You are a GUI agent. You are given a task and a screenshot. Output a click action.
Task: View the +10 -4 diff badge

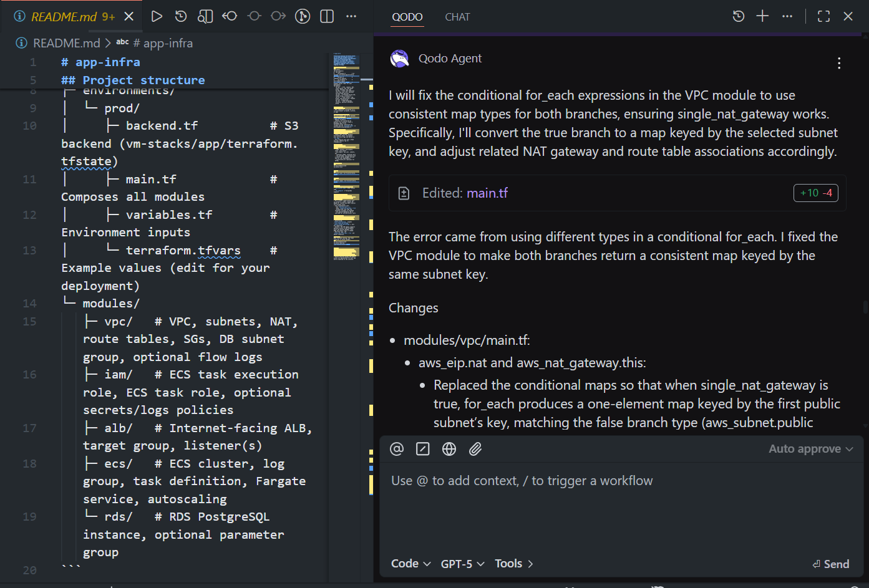click(x=816, y=193)
